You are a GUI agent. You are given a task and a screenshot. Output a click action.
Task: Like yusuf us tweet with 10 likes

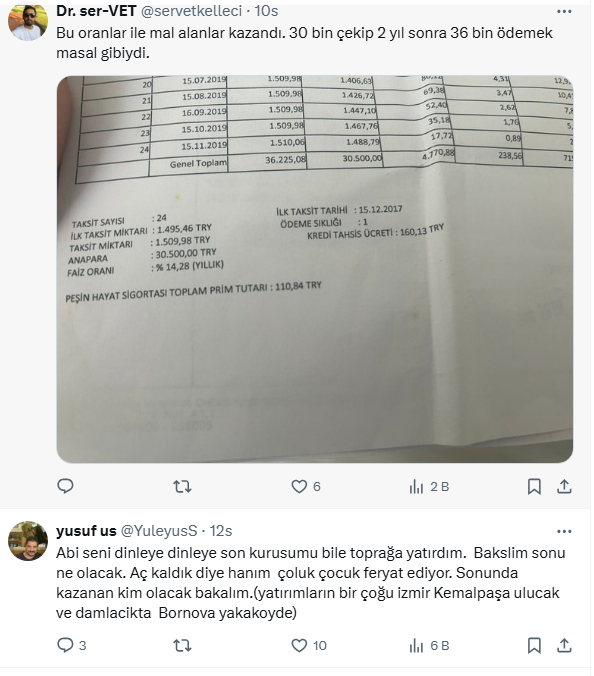pyautogui.click(x=309, y=645)
